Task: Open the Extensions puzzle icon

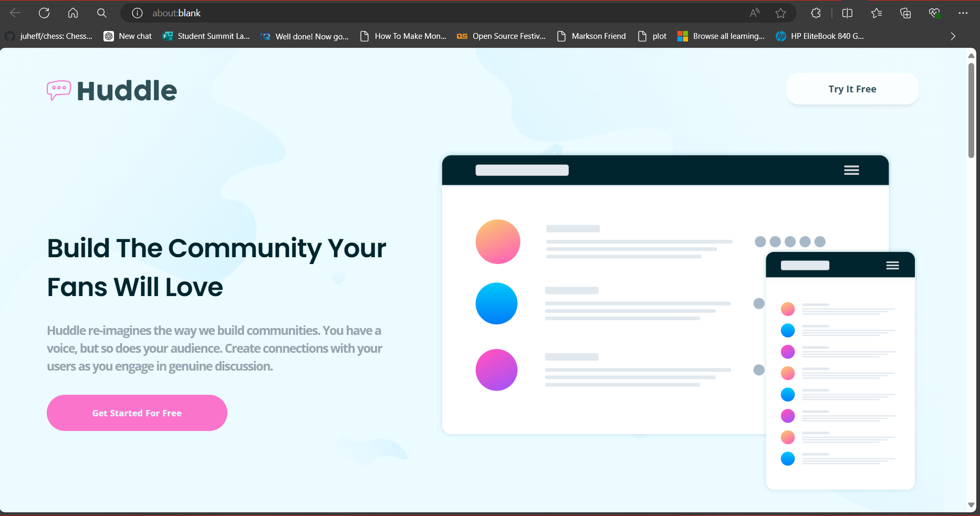Action: click(816, 13)
